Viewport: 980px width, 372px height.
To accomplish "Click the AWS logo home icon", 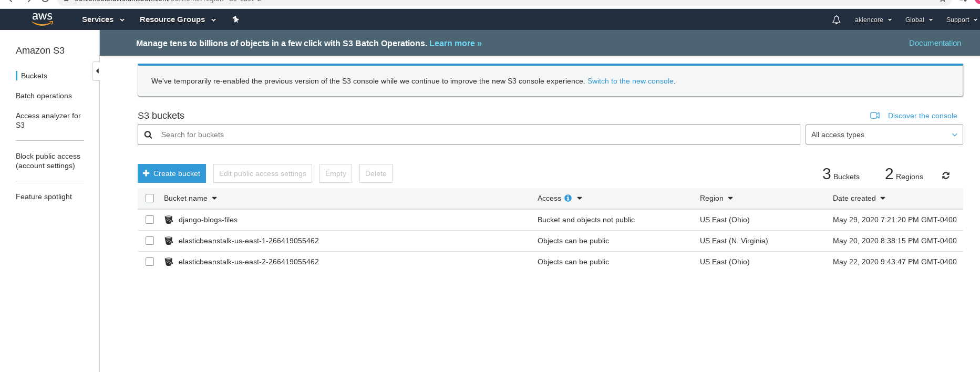I will coord(42,19).
